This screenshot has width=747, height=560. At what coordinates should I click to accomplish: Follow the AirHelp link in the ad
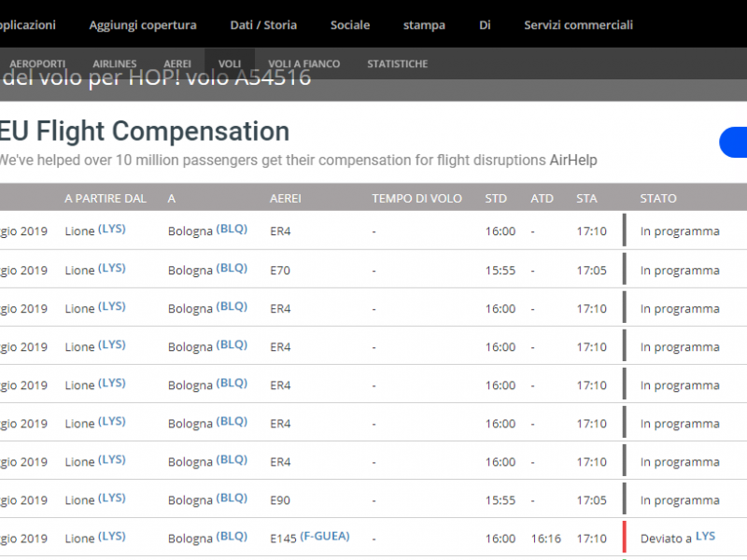tap(573, 160)
